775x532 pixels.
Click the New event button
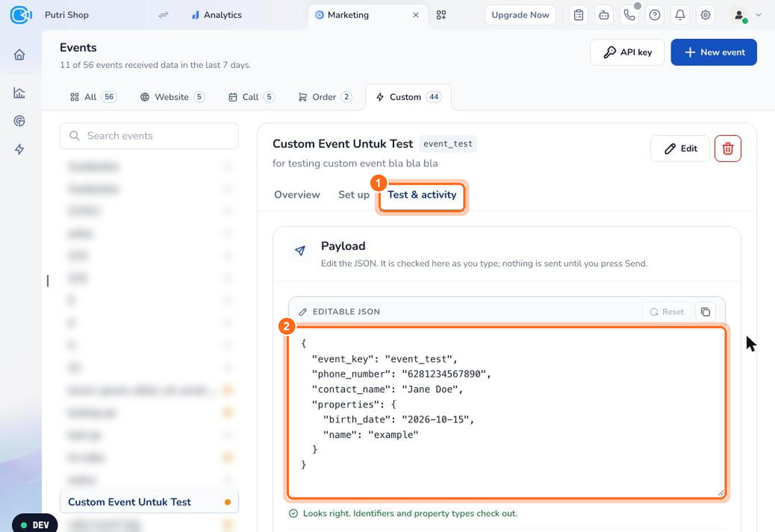click(714, 52)
